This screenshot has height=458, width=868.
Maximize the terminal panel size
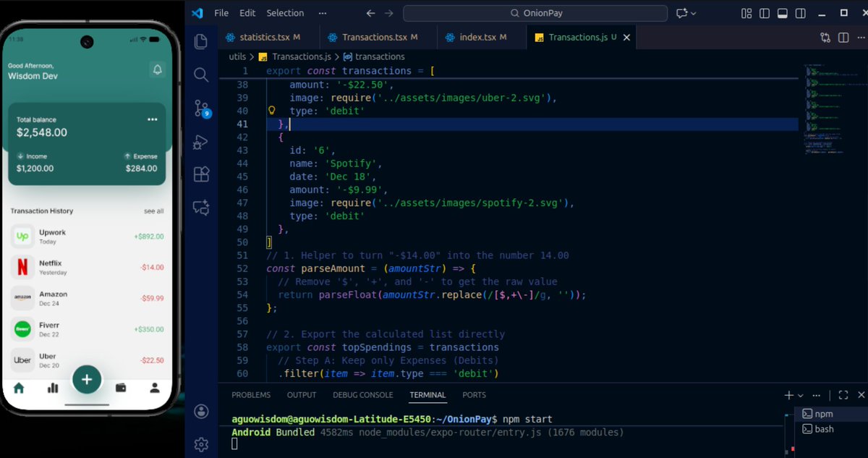pyautogui.click(x=843, y=395)
